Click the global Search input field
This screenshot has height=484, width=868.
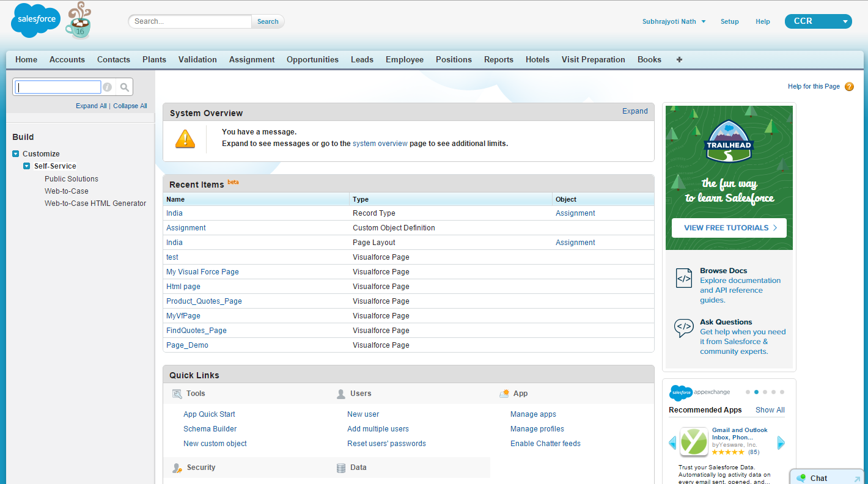point(190,21)
